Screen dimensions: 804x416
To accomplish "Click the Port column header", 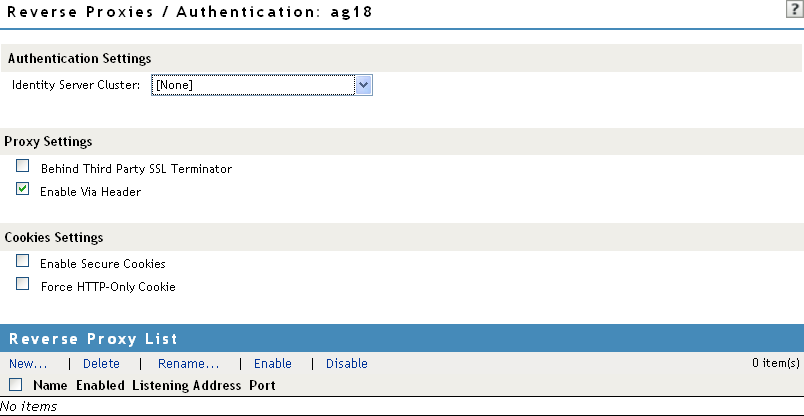I will [x=262, y=385].
